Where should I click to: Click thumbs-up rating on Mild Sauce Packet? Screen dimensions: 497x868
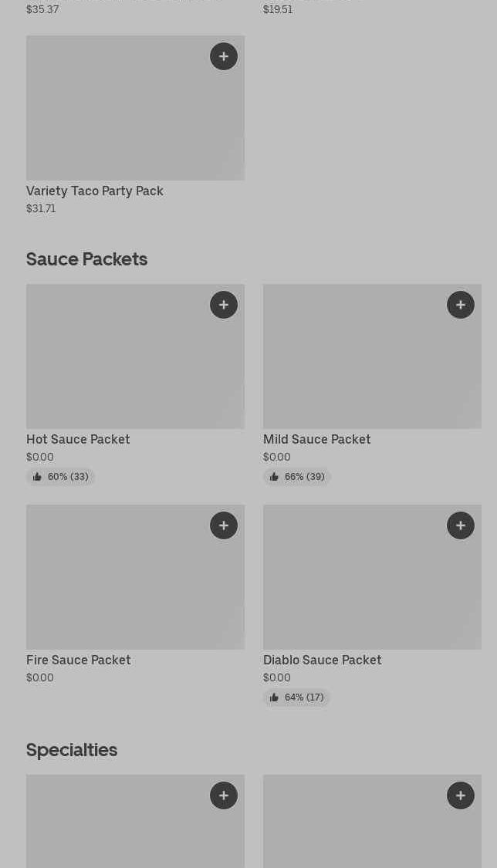pos(297,477)
